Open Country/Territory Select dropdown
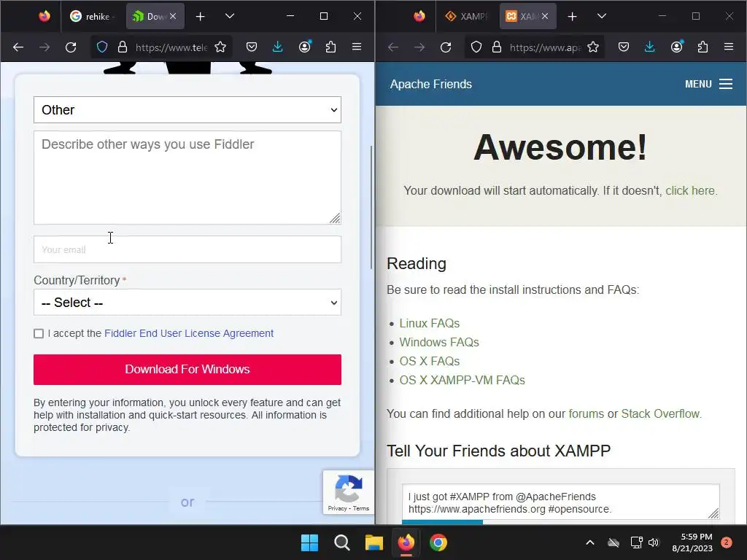Image resolution: width=747 pixels, height=560 pixels. point(187,303)
